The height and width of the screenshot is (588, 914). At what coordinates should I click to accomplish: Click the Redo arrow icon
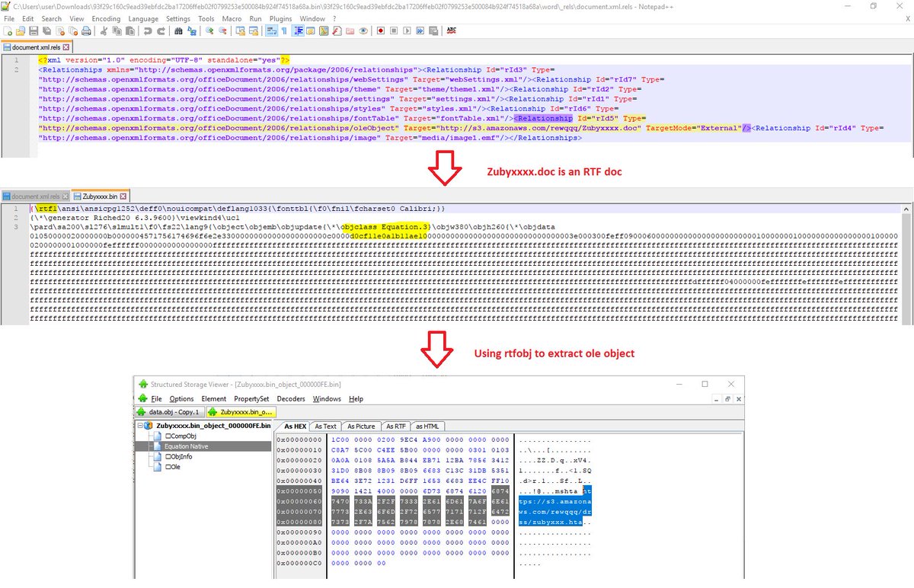[161, 30]
